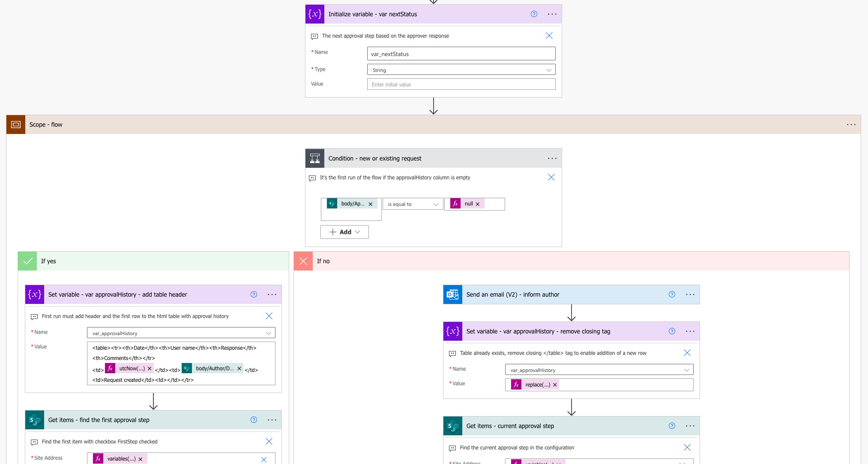Click the SharePoint icon on Get items - find first approval step
868x464 pixels.
(35, 420)
